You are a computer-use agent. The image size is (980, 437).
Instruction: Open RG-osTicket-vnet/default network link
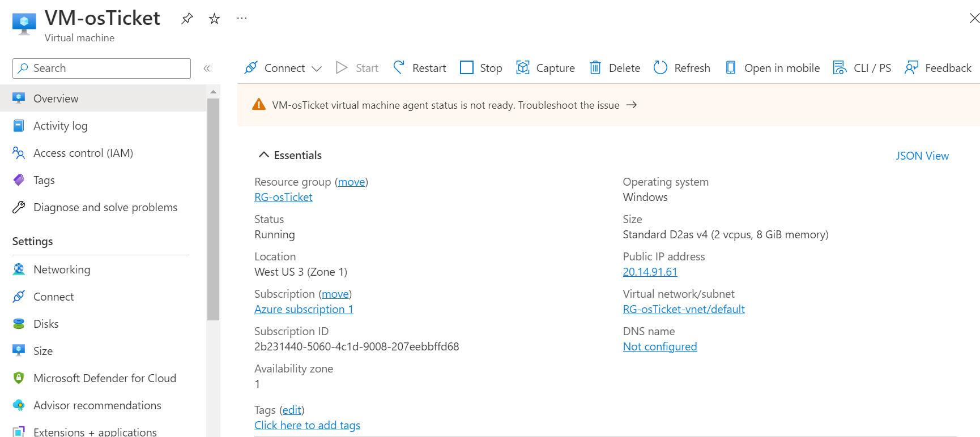tap(684, 309)
